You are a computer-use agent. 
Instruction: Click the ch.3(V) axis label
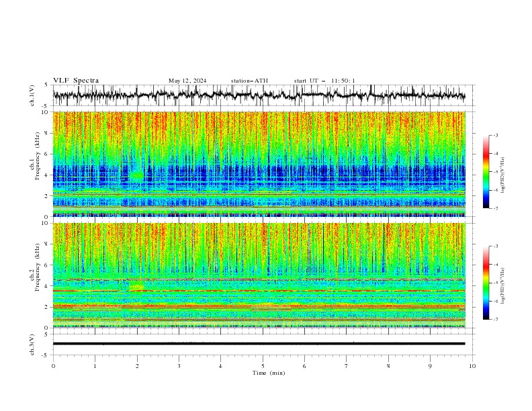coord(32,345)
